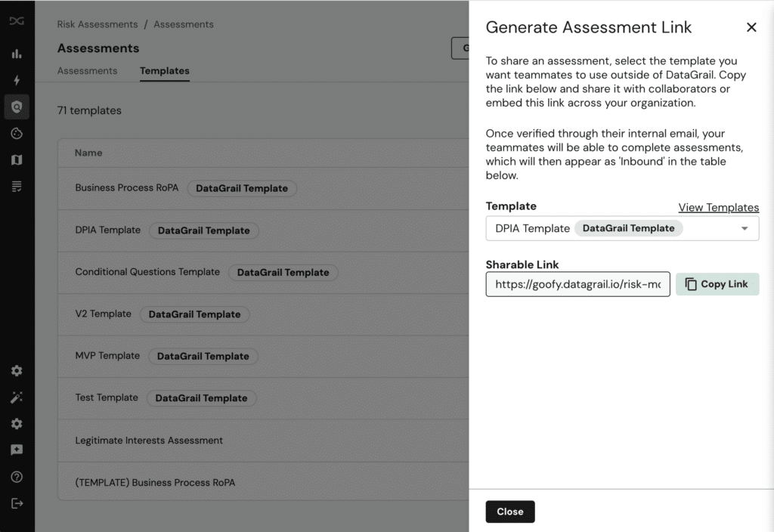This screenshot has height=532, width=774.
Task: Select the shield risk assessments icon
Action: point(17,107)
